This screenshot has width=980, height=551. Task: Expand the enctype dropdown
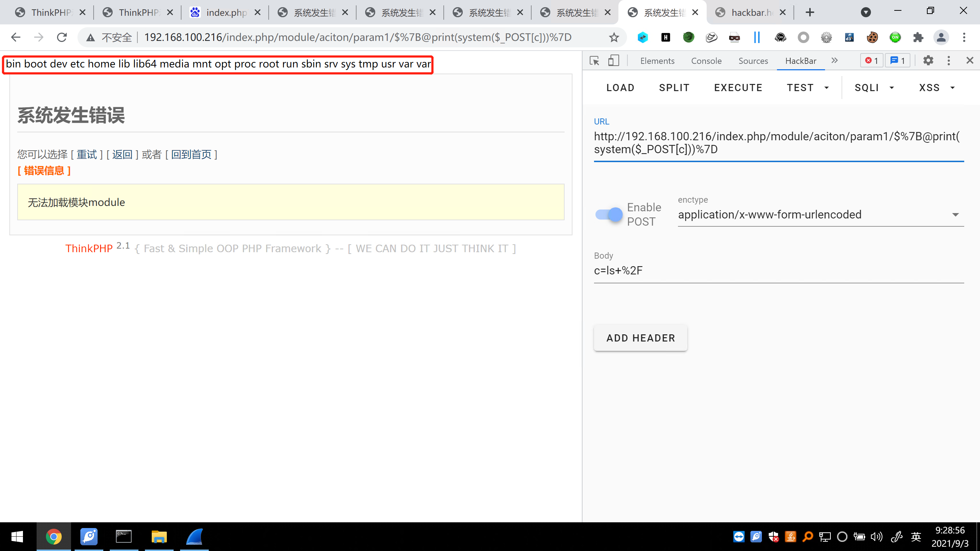click(821, 215)
